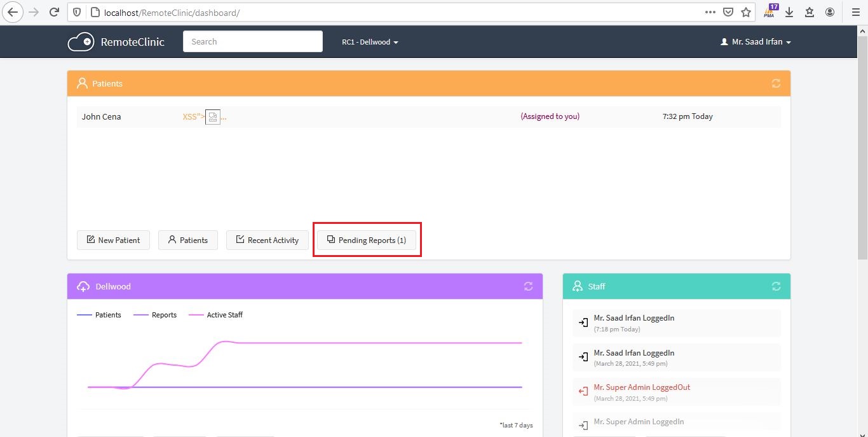Open the shield tracking protection icon
Image resolution: width=868 pixels, height=437 pixels.
click(77, 12)
